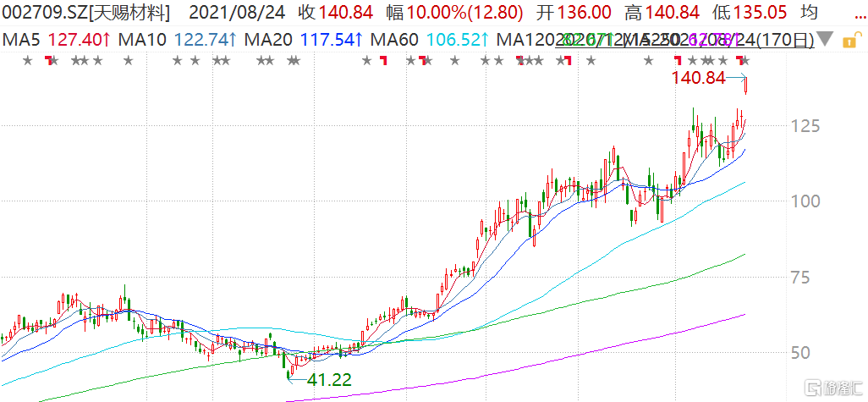Click the opening price 开136.00
The image size is (868, 402).
574,12
